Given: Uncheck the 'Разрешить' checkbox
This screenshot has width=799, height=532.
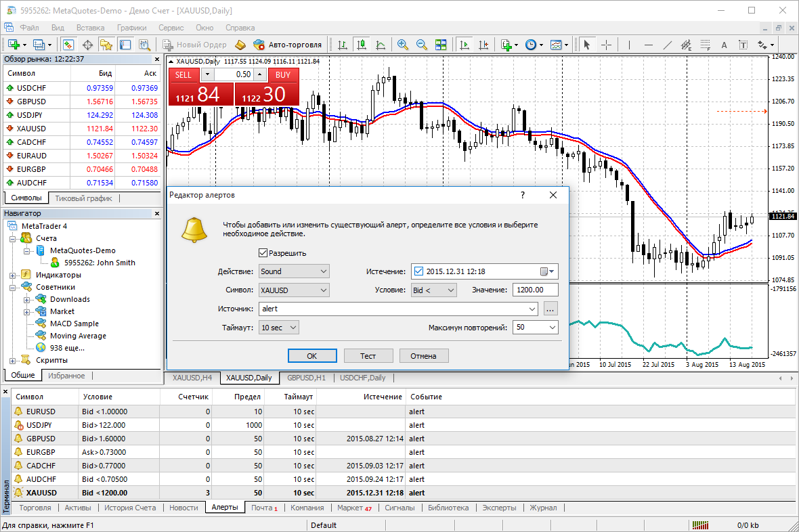Looking at the screenshot, I should 263,253.
